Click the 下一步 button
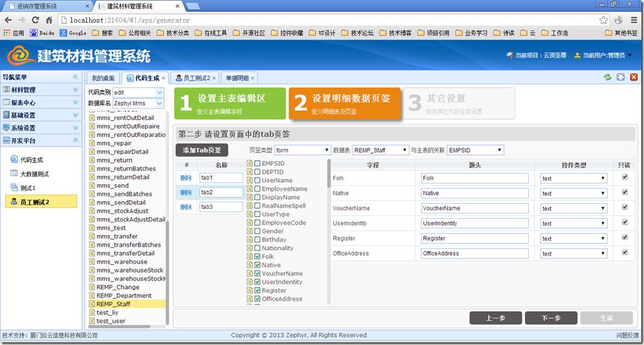The height and width of the screenshot is (345, 644). click(x=550, y=318)
